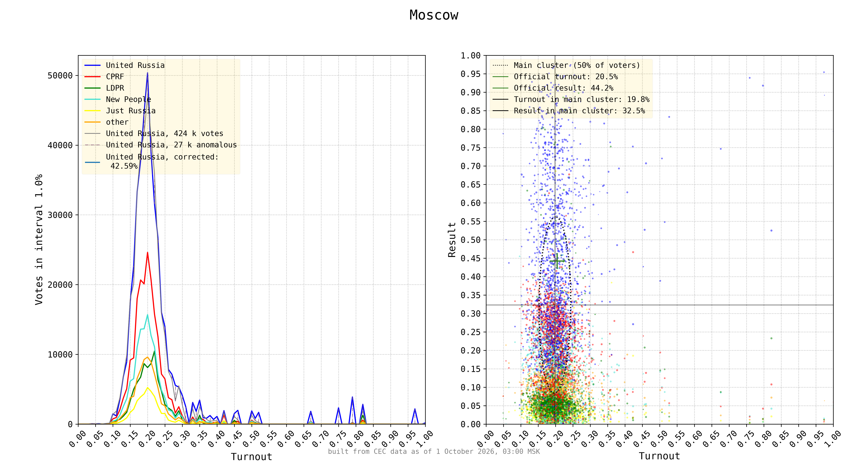
Task: Click the '1.00' tick on Result axis
Action: [470, 56]
